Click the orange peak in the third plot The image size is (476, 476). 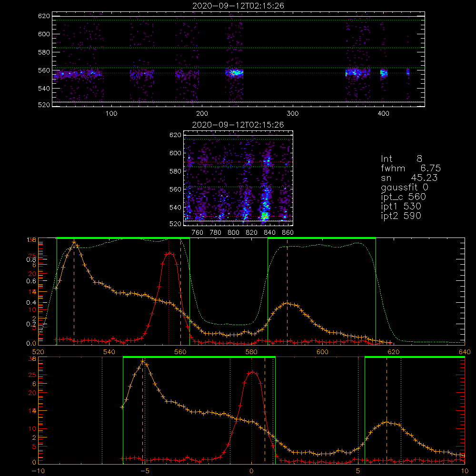(74, 242)
